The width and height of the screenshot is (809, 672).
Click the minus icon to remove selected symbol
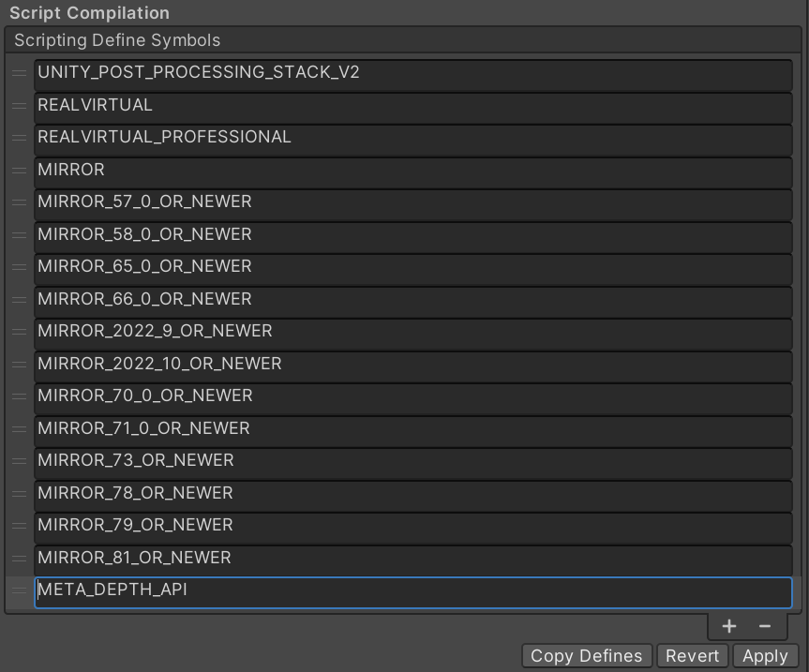[765, 626]
